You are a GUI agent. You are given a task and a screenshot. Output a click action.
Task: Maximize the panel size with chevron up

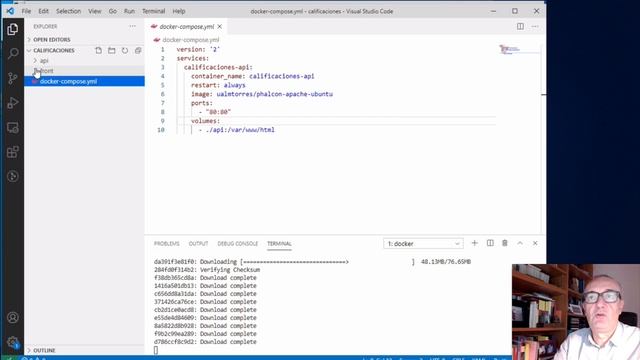pos(520,243)
